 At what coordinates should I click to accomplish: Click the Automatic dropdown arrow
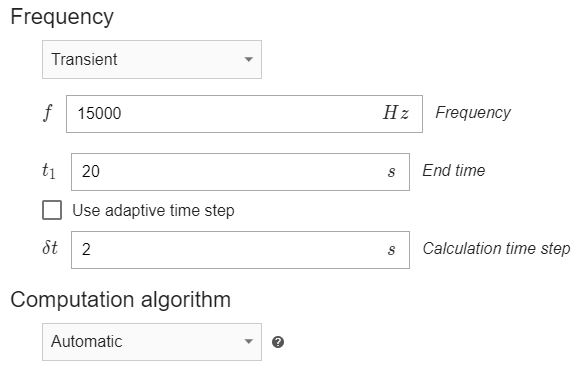point(248,341)
